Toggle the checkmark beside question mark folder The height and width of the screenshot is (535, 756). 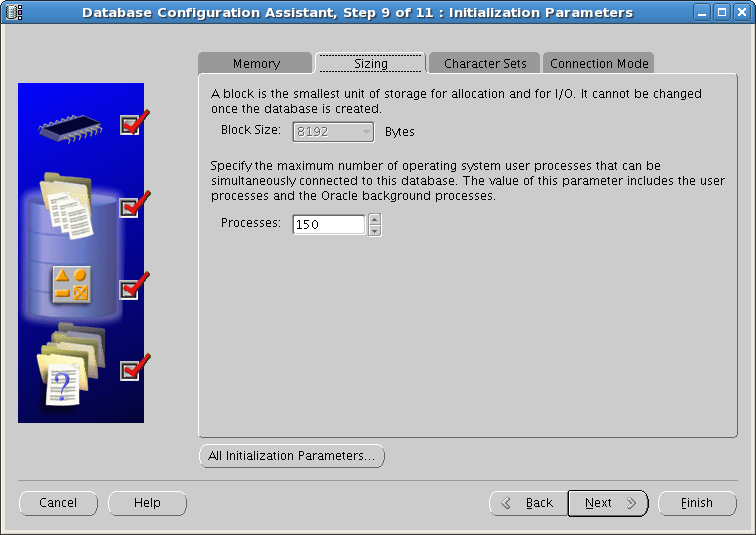pos(131,370)
